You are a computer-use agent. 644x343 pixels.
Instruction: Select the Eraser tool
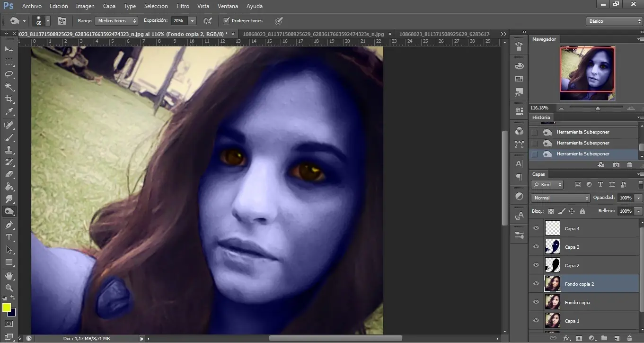[9, 174]
